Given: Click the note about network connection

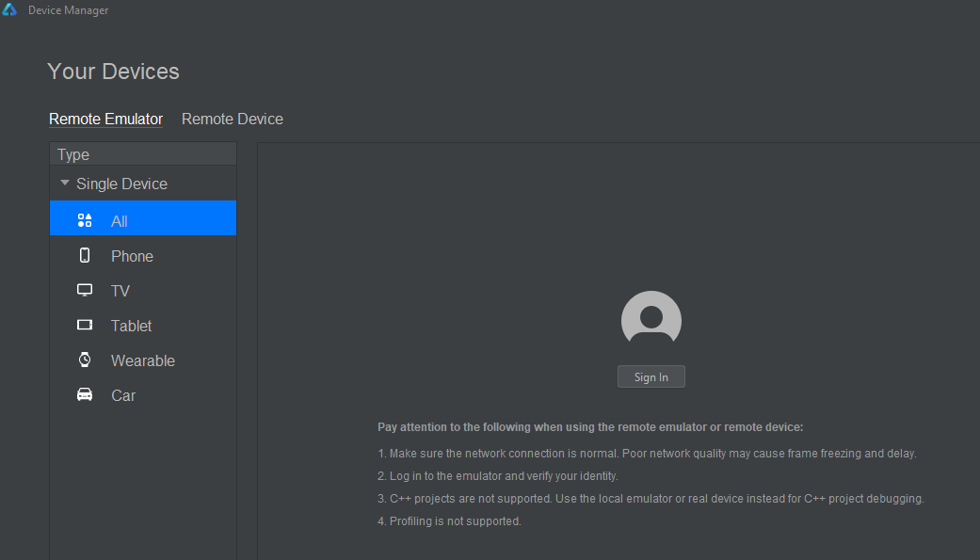Looking at the screenshot, I should pos(647,453).
